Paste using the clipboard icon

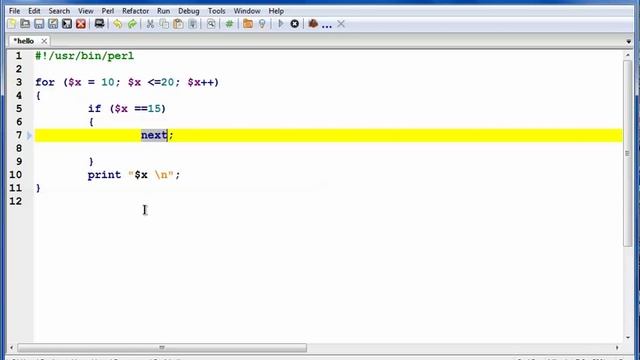click(178, 24)
